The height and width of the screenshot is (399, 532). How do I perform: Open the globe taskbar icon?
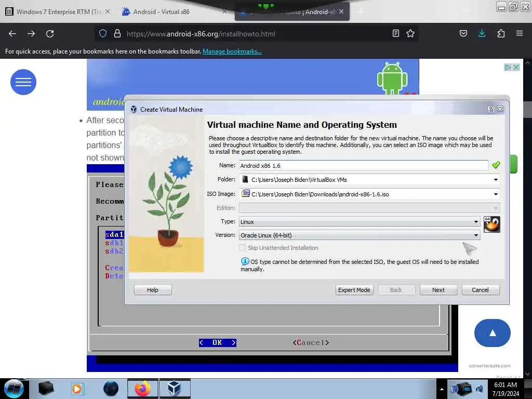coord(111,389)
